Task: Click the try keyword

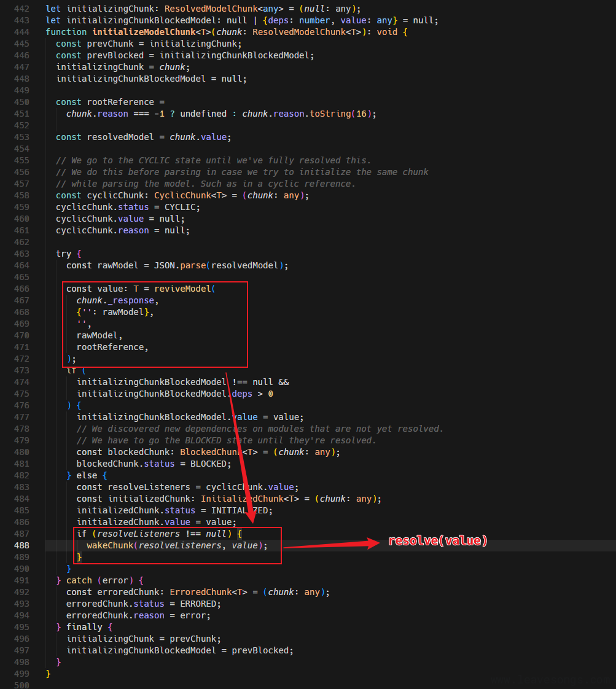Action: click(63, 254)
